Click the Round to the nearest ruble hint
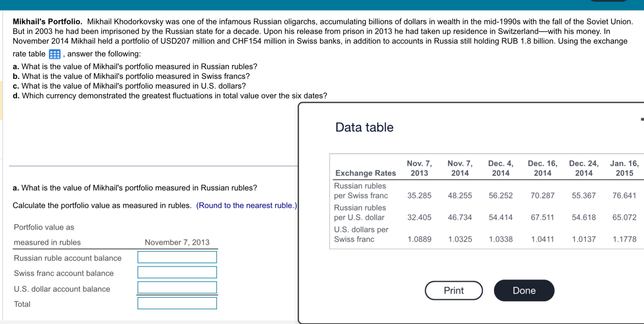The image size is (644, 324). (x=247, y=205)
